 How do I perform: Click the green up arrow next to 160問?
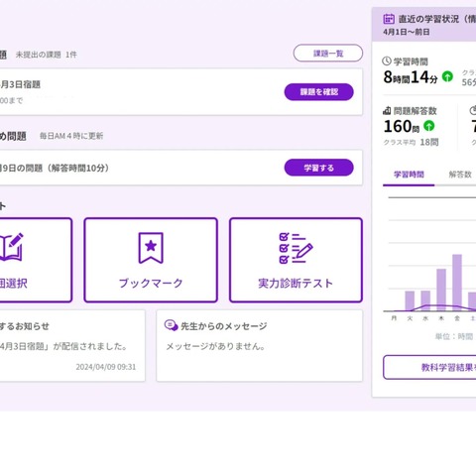429,126
